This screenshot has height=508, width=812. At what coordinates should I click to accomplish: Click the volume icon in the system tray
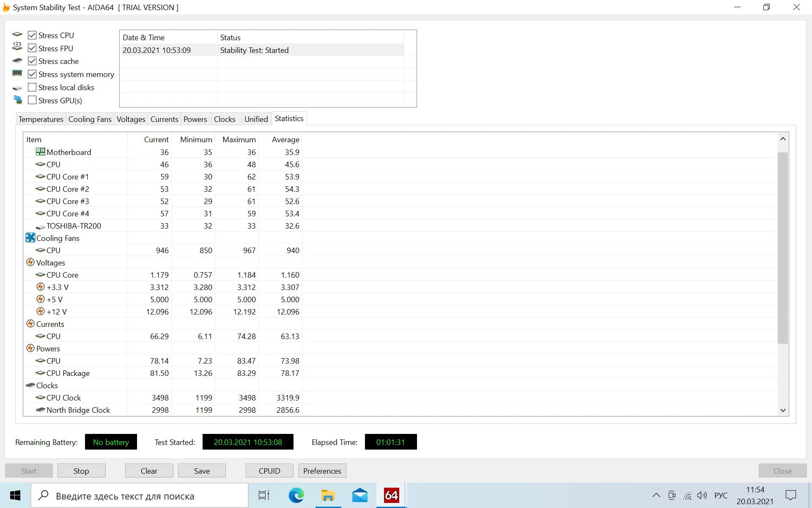tap(702, 495)
